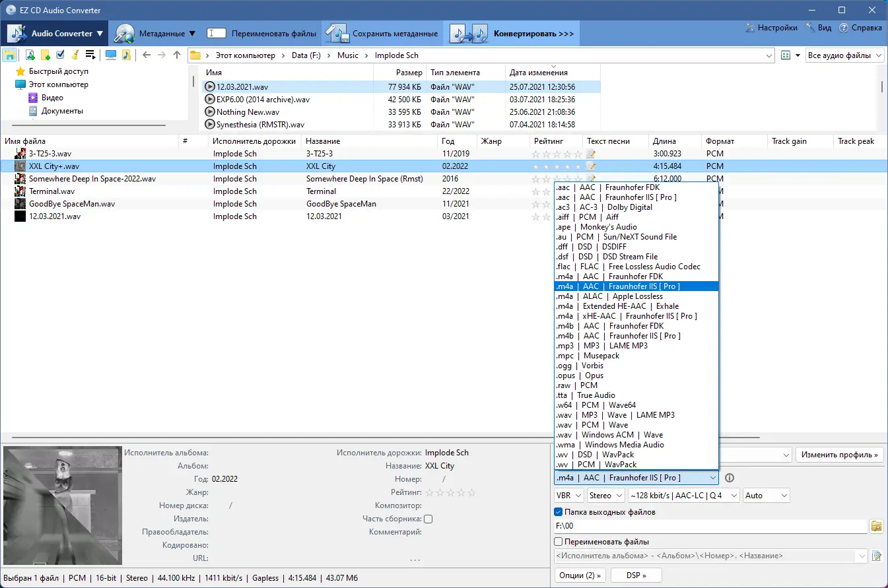This screenshot has width=888, height=588.
Task: Open the yellow output folder browse icon
Action: coord(877,526)
